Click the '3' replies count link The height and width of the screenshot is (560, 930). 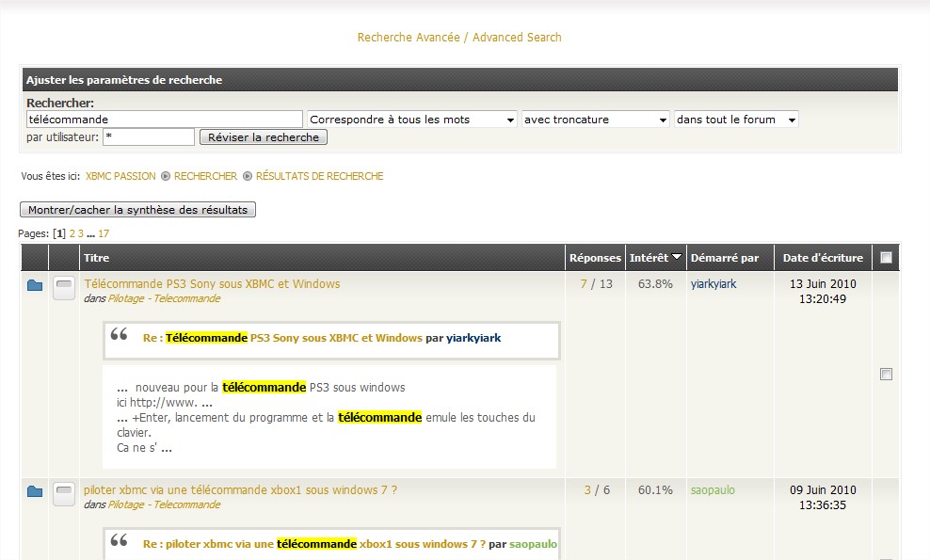(587, 490)
